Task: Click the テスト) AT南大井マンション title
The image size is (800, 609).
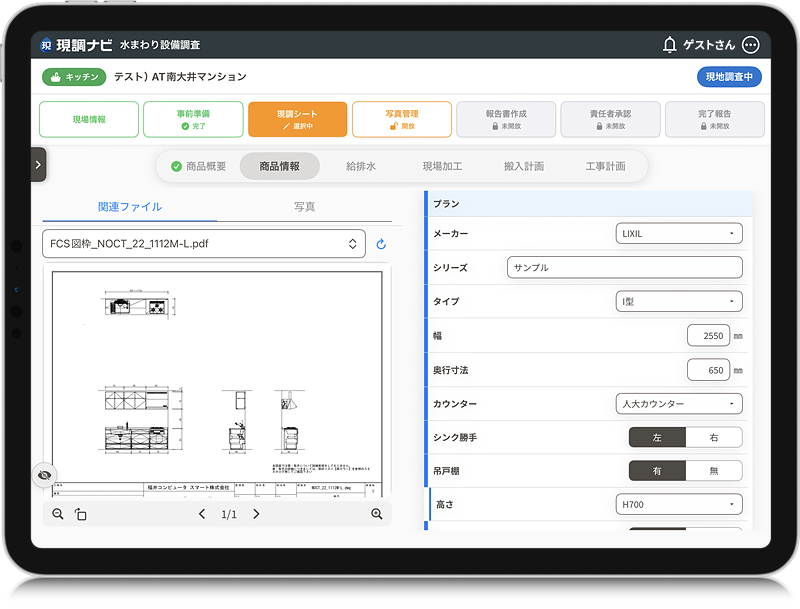Action: (x=180, y=77)
